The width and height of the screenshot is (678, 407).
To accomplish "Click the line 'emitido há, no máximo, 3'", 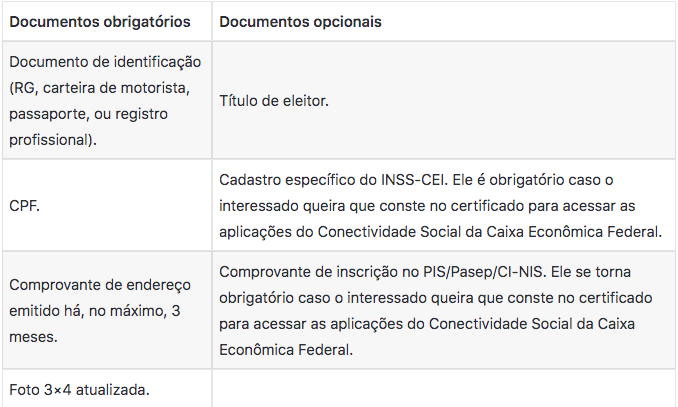I will [x=95, y=311].
